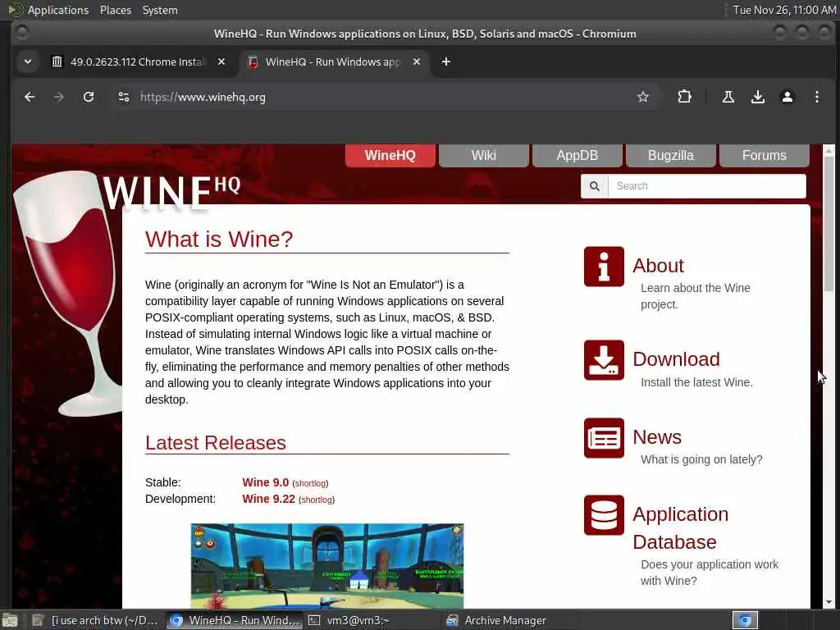
Task: Open the Wine 9.0 stable release link
Action: click(x=265, y=482)
